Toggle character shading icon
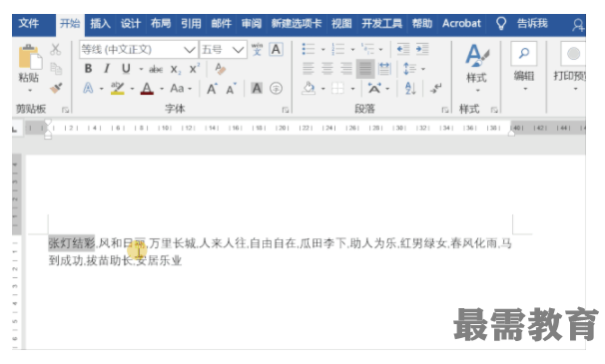The height and width of the screenshot is (364, 605). coord(257,89)
